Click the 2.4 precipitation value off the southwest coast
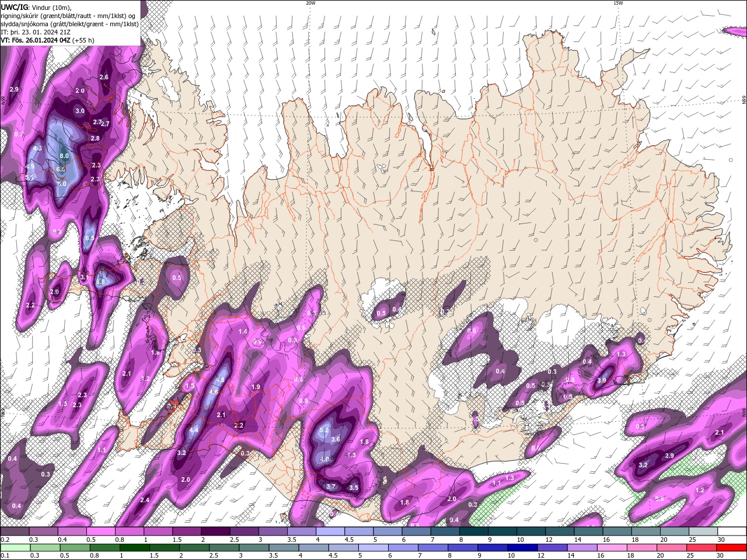This screenshot has height=560, width=747. (x=145, y=500)
